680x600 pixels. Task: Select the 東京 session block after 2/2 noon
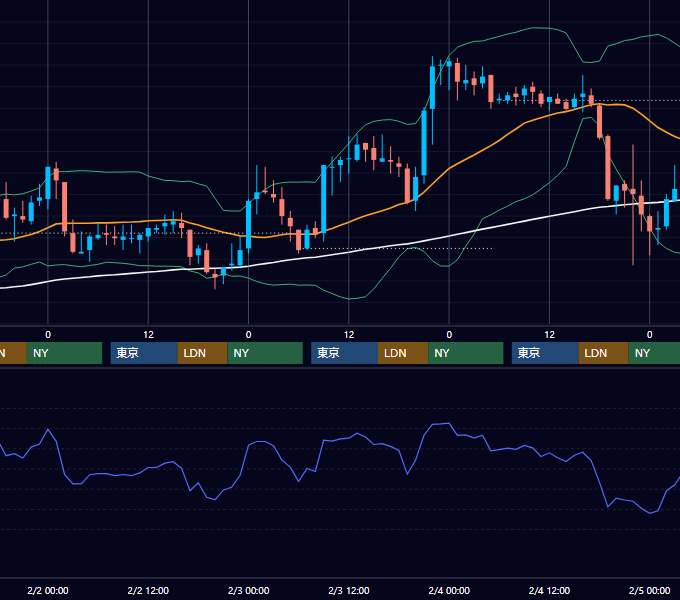tap(144, 353)
